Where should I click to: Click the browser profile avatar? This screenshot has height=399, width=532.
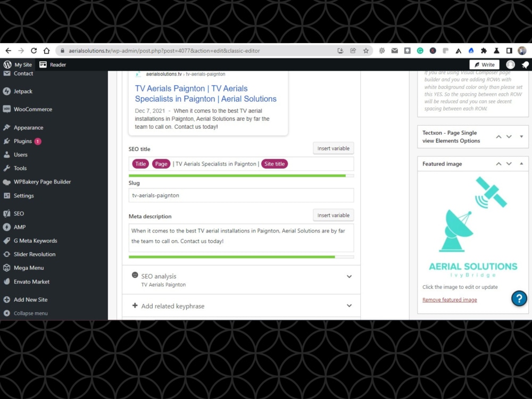tap(522, 51)
